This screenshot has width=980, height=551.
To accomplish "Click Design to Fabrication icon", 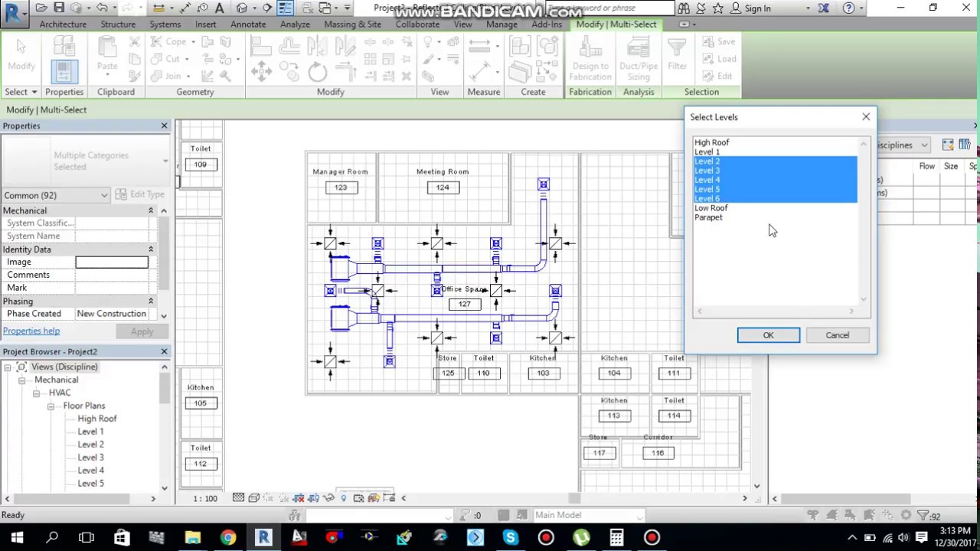I will [x=590, y=60].
